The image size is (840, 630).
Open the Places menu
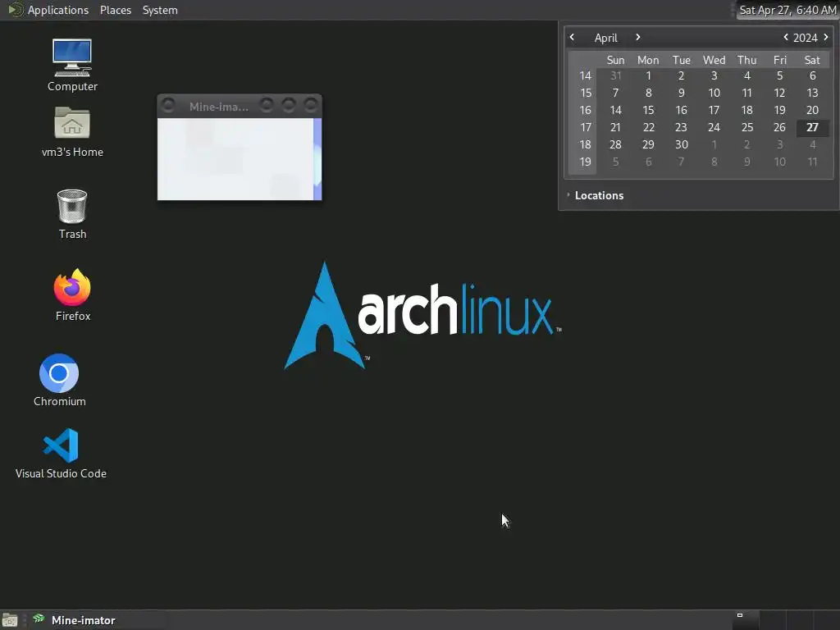click(x=116, y=10)
